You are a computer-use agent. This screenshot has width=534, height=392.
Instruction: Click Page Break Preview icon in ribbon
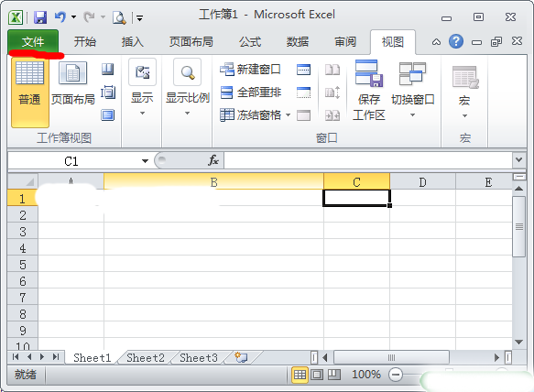(x=107, y=69)
